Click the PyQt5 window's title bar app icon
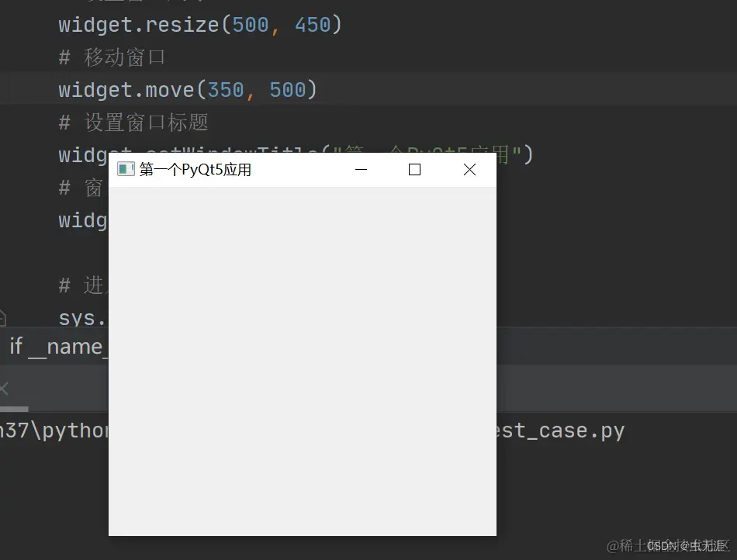The width and height of the screenshot is (737, 560). click(x=126, y=169)
